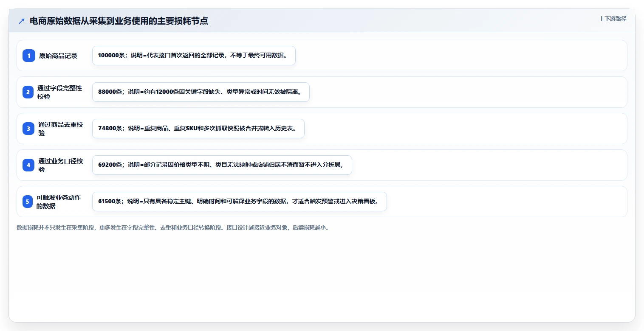Select the 可触发业务动作的数据 step label
Screen dimensions: 644x331
pyautogui.click(x=59, y=202)
